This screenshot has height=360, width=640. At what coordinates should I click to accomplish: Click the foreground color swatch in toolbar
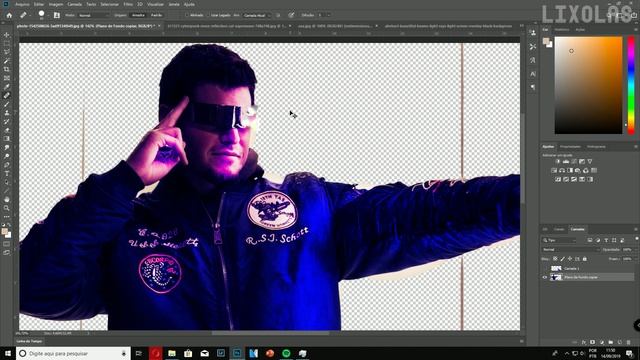point(4,232)
